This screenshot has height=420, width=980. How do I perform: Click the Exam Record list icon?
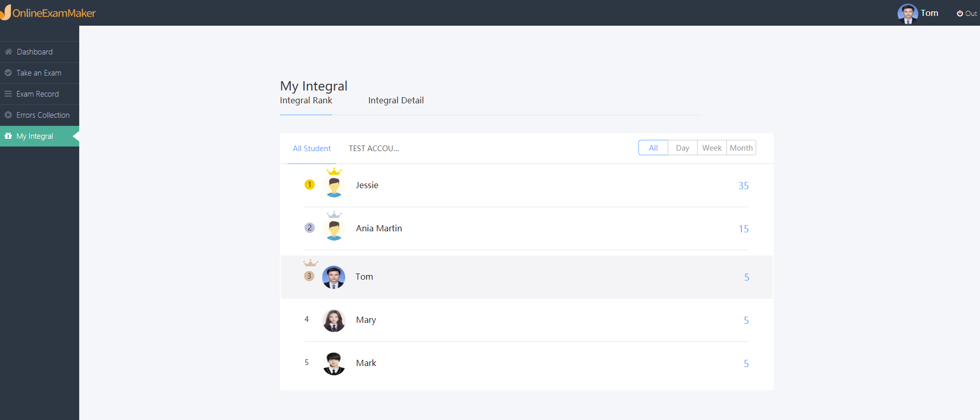pyautogui.click(x=8, y=94)
